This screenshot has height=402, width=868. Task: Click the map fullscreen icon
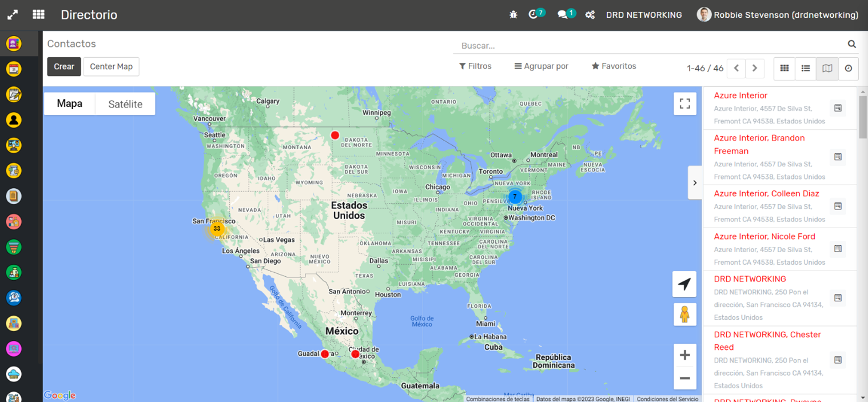point(684,104)
